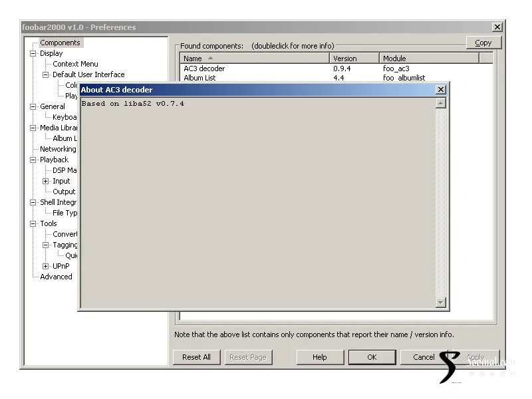
Task: Select Components in the preferences tree
Action: tap(60, 43)
